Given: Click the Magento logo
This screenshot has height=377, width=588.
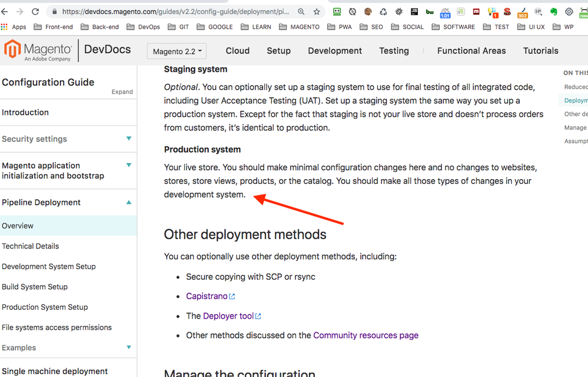Looking at the screenshot, I should pyautogui.click(x=37, y=50).
